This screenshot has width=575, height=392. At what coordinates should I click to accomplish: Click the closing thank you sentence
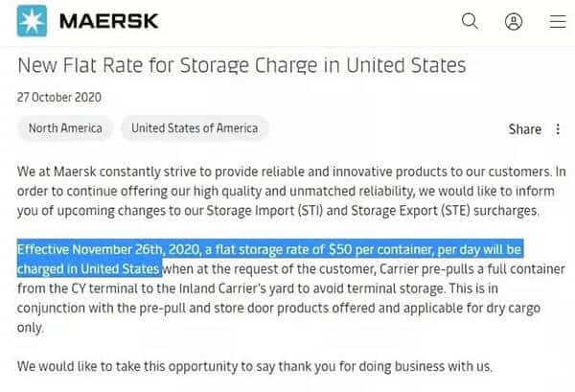255,366
